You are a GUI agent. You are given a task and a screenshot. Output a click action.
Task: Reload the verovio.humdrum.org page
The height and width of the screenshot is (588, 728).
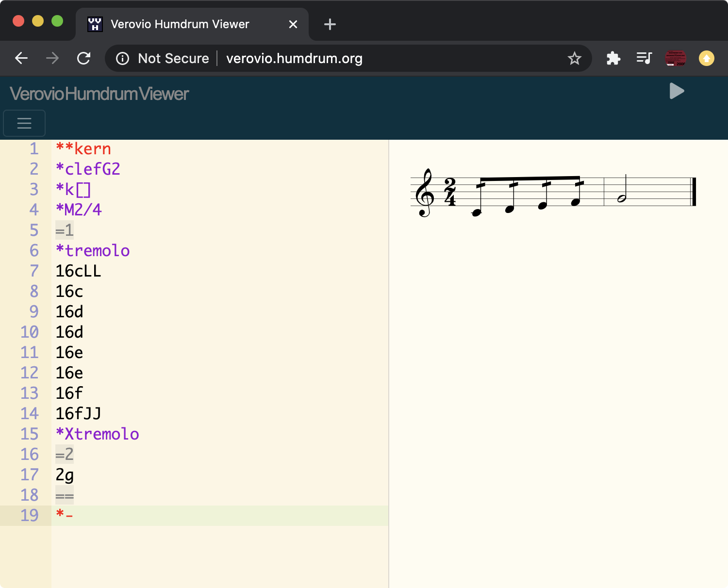pos(83,58)
